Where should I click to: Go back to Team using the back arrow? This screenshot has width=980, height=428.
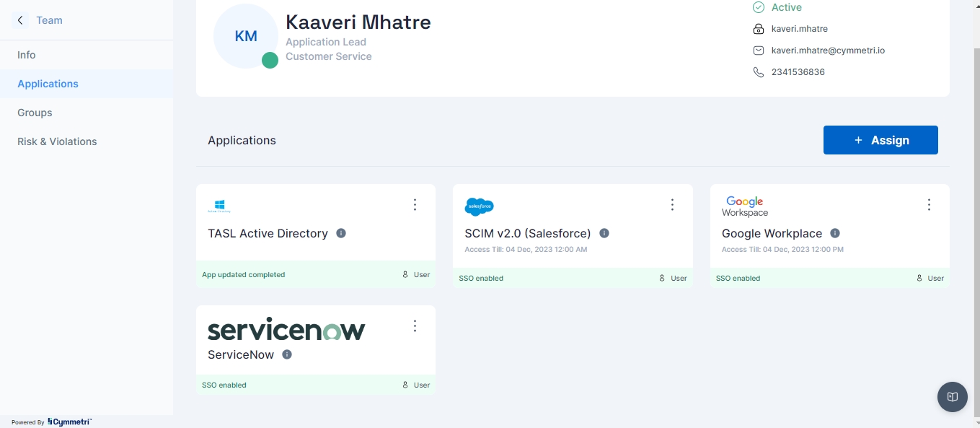tap(20, 20)
